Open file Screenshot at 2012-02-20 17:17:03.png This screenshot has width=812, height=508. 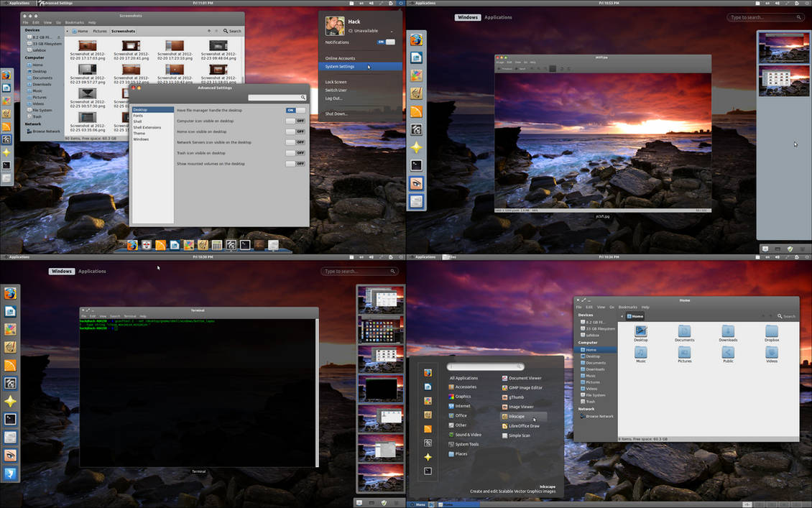[x=88, y=50]
